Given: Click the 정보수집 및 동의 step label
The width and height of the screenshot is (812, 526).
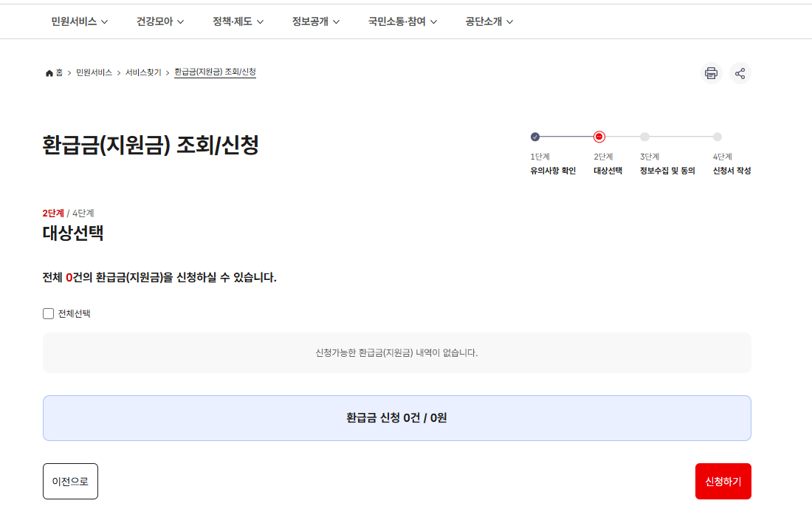Looking at the screenshot, I should pyautogui.click(x=667, y=171).
